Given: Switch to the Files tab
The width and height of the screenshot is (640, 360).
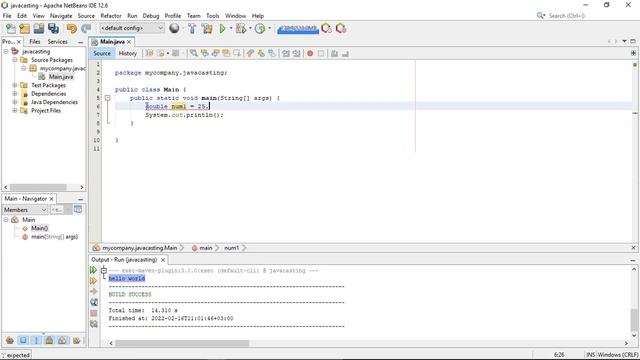Looking at the screenshot, I should click(35, 42).
